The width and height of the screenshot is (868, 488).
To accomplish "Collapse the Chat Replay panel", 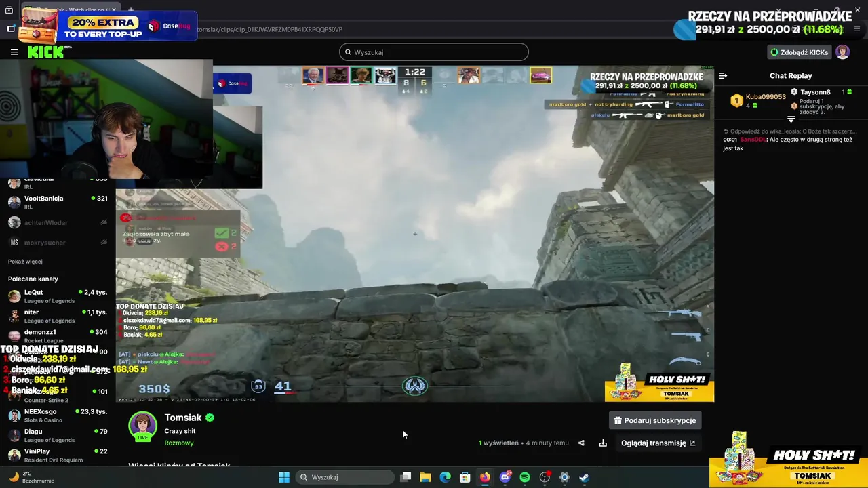I will (723, 76).
